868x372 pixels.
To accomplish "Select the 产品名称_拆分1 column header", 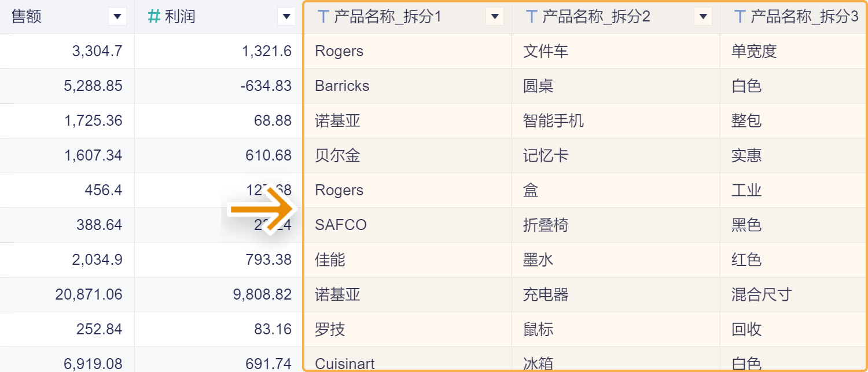I will [388, 17].
